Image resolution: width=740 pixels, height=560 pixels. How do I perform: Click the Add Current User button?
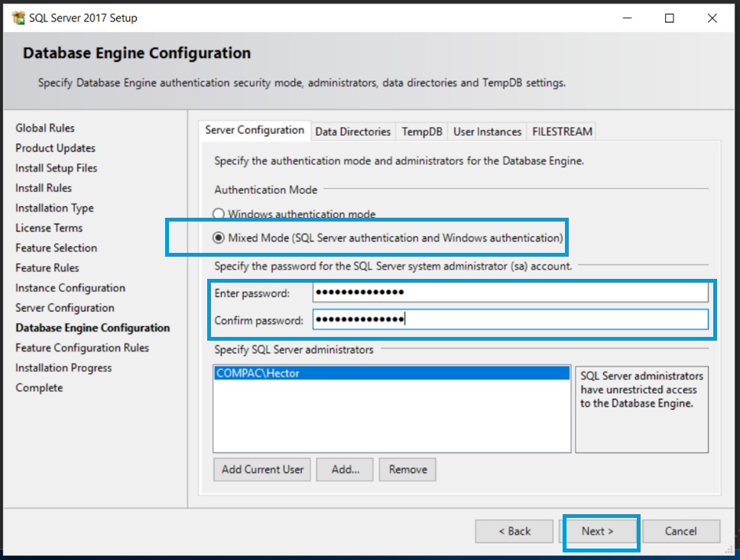point(261,469)
